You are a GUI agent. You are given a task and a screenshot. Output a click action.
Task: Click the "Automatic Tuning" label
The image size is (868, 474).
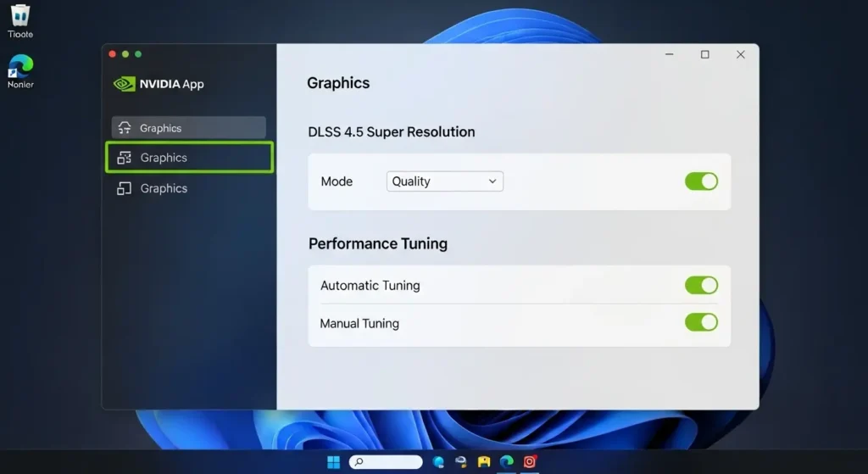[x=370, y=286]
